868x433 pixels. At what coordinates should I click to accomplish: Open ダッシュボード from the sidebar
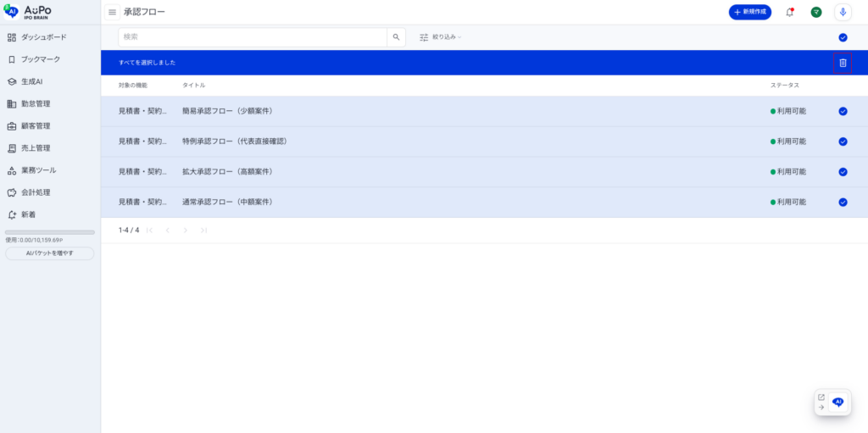[43, 37]
